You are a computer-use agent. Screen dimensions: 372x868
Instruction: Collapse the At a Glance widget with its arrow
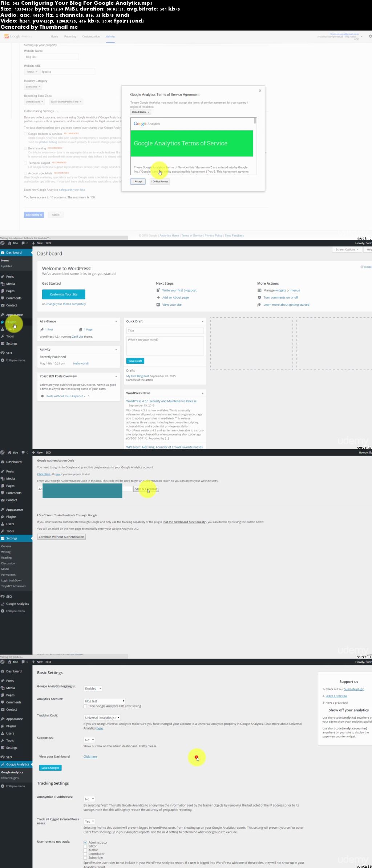tap(116, 321)
